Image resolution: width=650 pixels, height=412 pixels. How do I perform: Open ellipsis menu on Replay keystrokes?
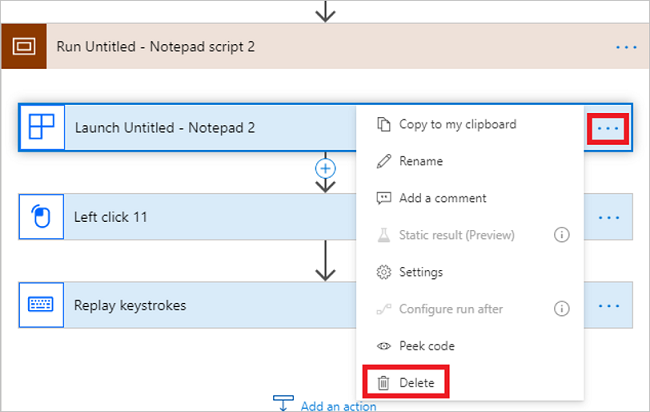pyautogui.click(x=609, y=306)
